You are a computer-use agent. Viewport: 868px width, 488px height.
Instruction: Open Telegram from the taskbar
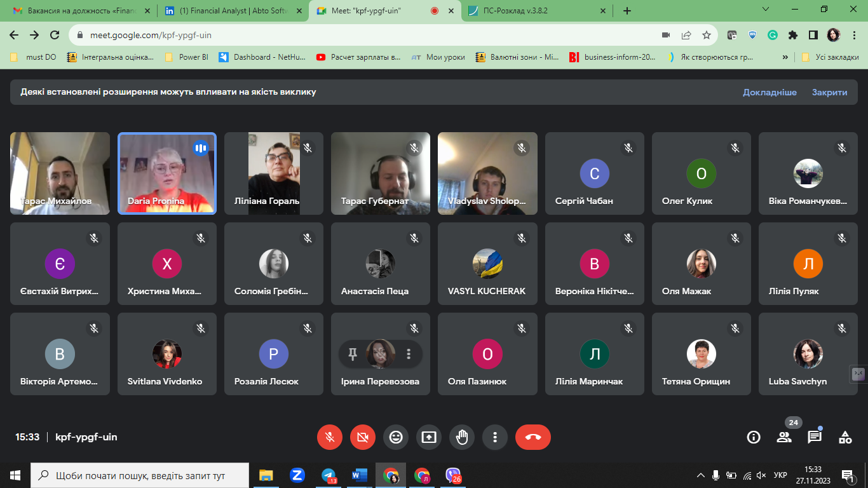[x=329, y=475]
